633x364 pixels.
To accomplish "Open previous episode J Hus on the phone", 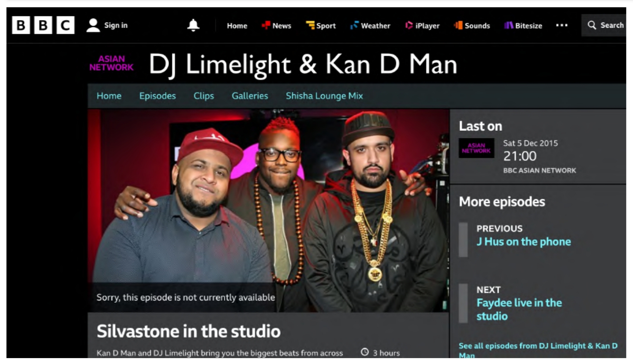I will tap(524, 242).
